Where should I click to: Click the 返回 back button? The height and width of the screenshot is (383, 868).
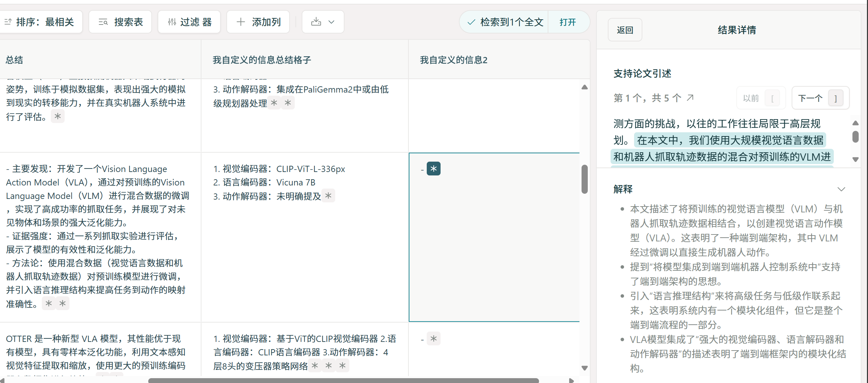pos(625,30)
